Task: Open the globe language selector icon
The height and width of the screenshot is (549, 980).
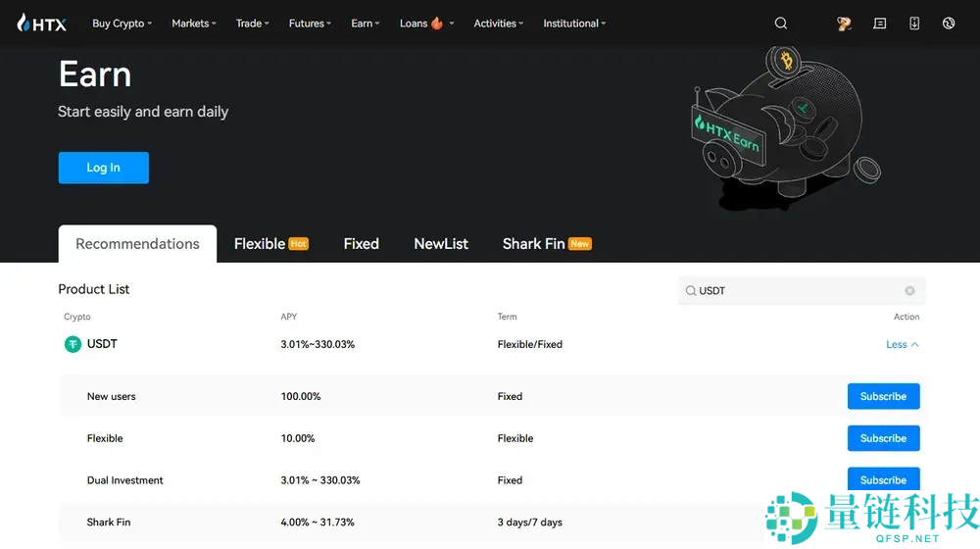Action: pyautogui.click(x=949, y=24)
